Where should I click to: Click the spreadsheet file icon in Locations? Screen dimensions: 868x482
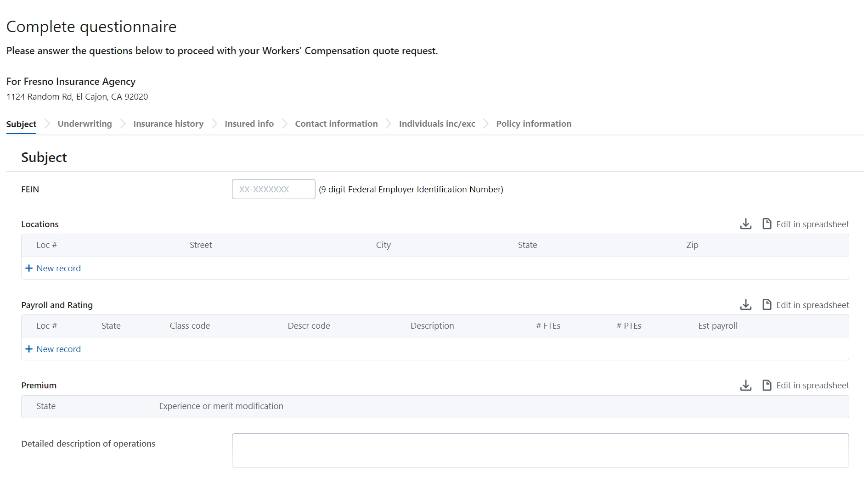767,224
